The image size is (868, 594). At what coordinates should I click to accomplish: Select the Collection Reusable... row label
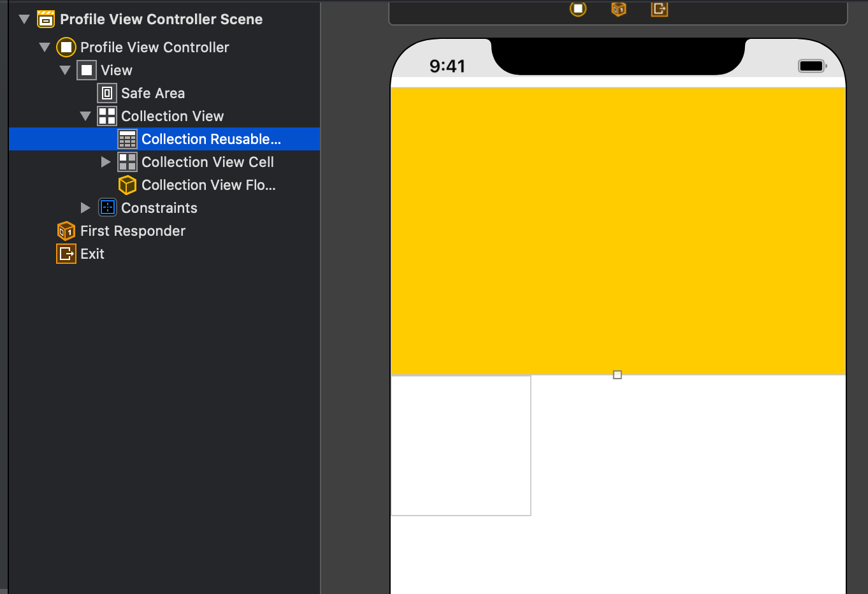tap(211, 139)
